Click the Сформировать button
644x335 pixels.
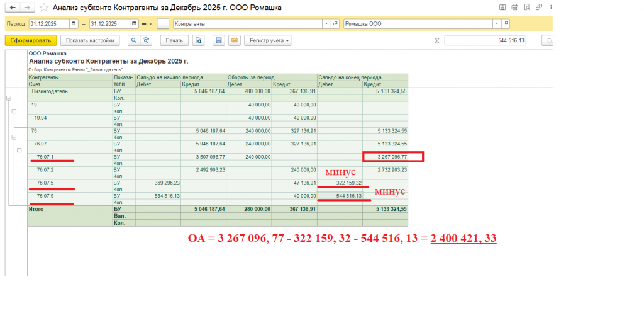pyautogui.click(x=31, y=40)
